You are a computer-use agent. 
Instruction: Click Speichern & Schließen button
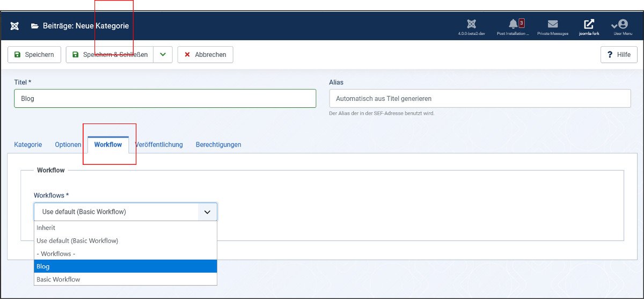109,54
